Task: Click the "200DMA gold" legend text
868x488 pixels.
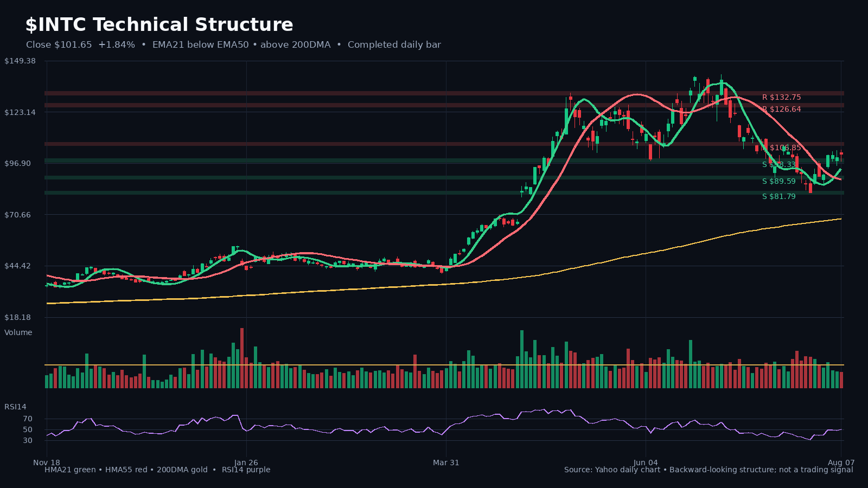Action: pos(182,470)
